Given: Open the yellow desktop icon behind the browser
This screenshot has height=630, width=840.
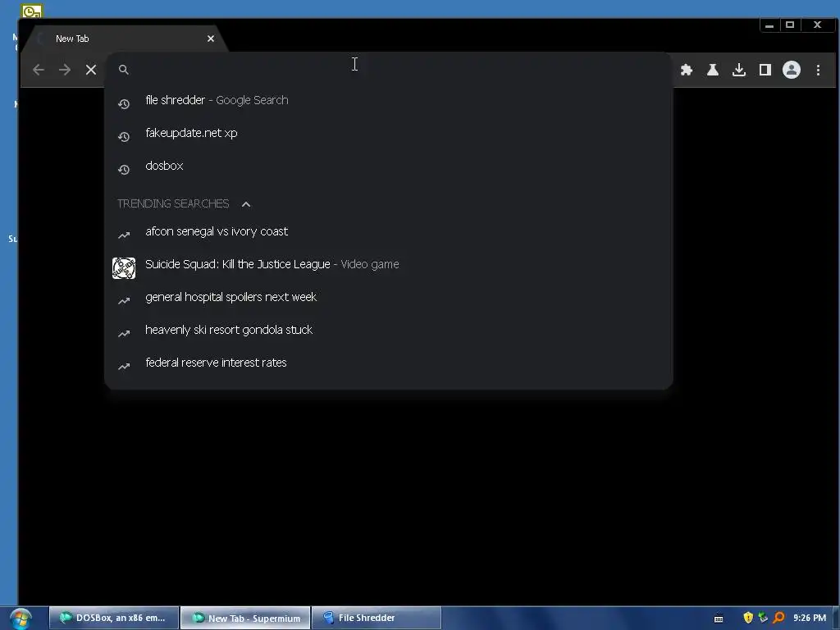Looking at the screenshot, I should pos(32,11).
